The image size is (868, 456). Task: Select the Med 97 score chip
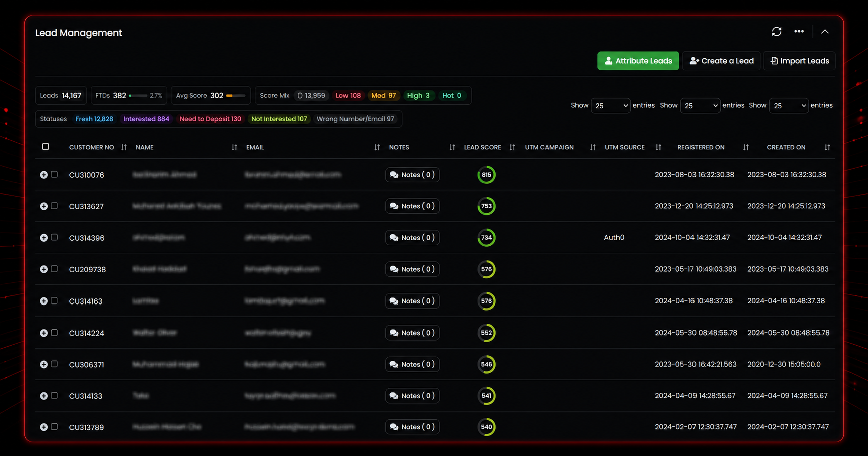coord(383,95)
